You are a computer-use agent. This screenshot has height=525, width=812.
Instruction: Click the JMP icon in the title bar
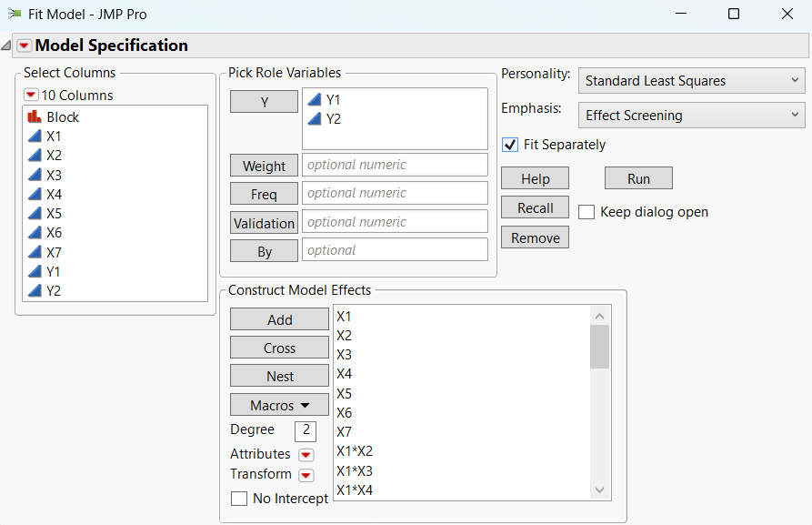[x=13, y=14]
